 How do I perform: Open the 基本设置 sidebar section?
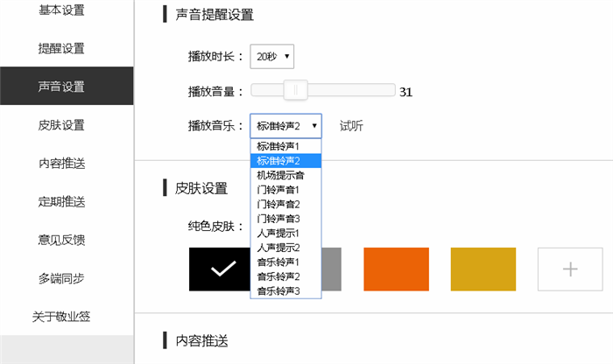pos(61,10)
